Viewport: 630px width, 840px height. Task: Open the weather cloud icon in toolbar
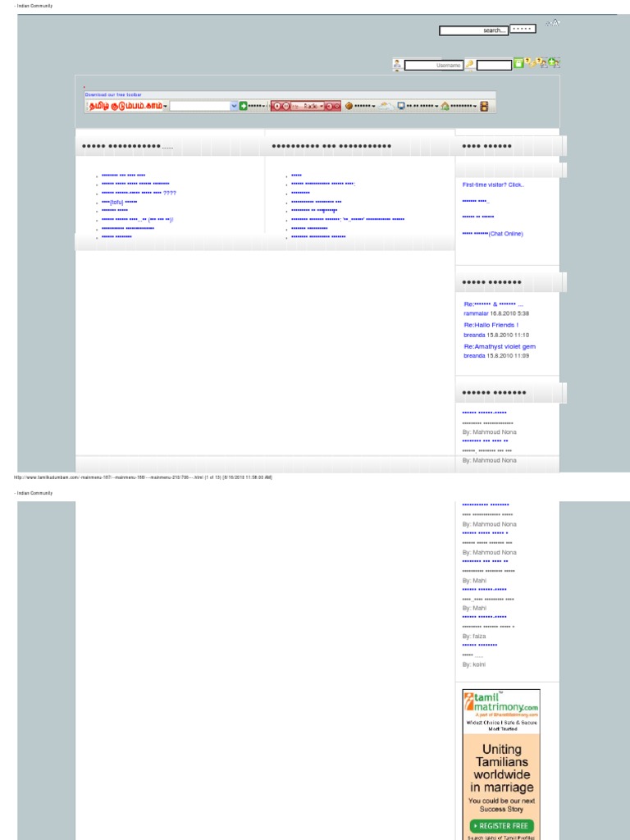[386, 106]
